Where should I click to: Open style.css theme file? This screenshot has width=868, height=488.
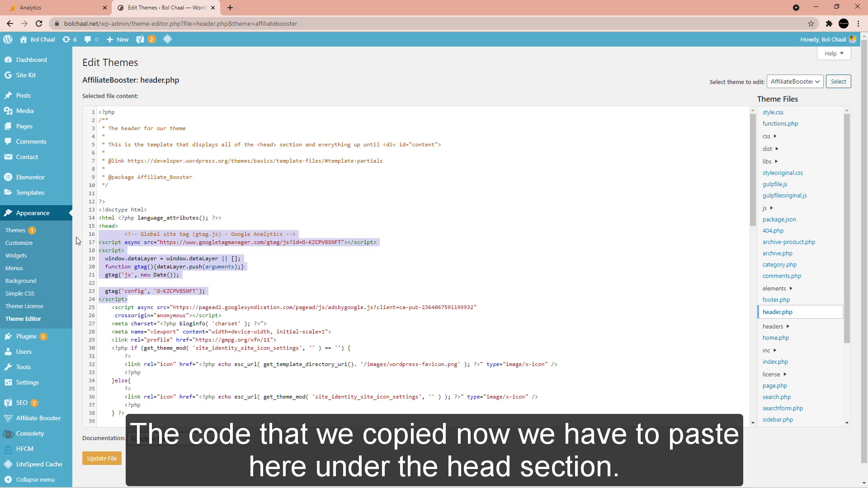(x=773, y=112)
